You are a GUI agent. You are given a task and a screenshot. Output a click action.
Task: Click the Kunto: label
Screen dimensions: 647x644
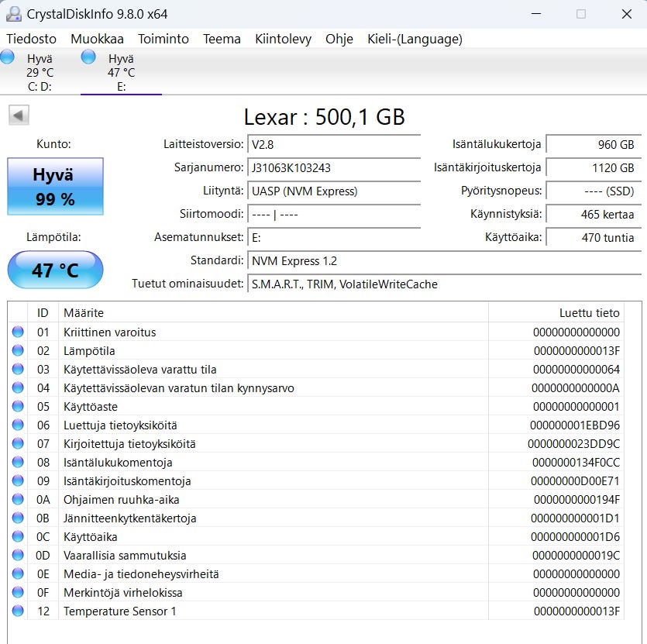click(53, 144)
